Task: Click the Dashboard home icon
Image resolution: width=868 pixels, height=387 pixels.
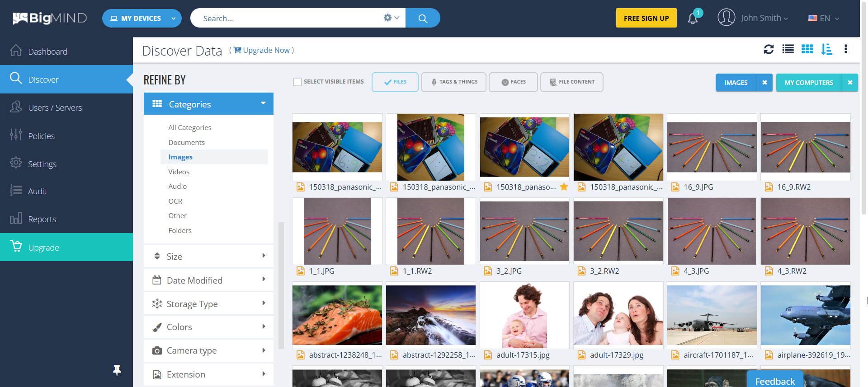Action: [x=16, y=51]
